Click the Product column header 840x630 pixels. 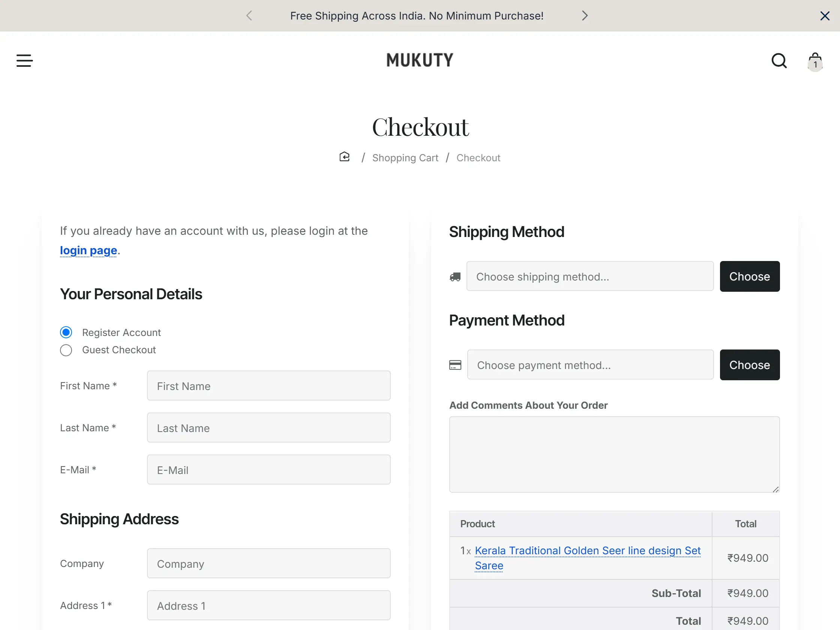(477, 524)
